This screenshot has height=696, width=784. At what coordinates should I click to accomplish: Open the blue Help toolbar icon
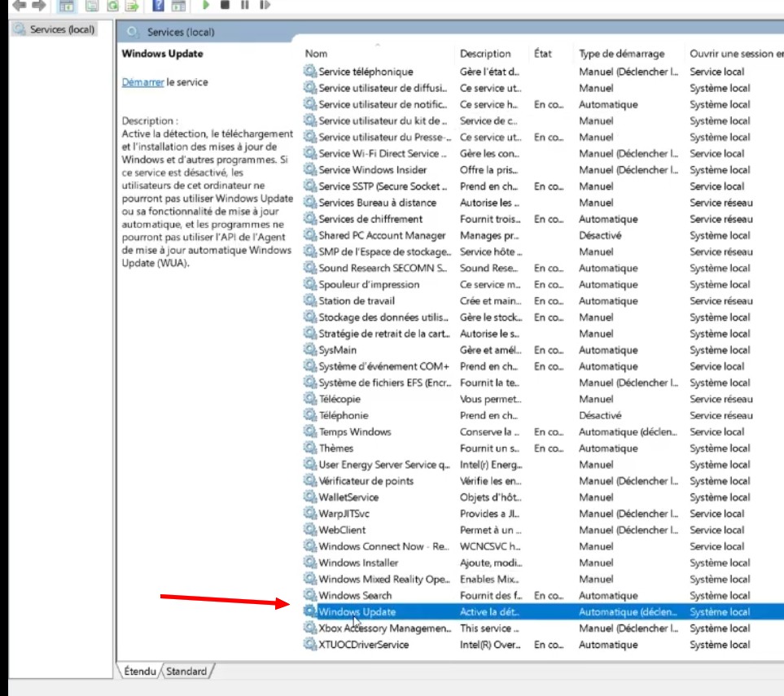pyautogui.click(x=159, y=5)
